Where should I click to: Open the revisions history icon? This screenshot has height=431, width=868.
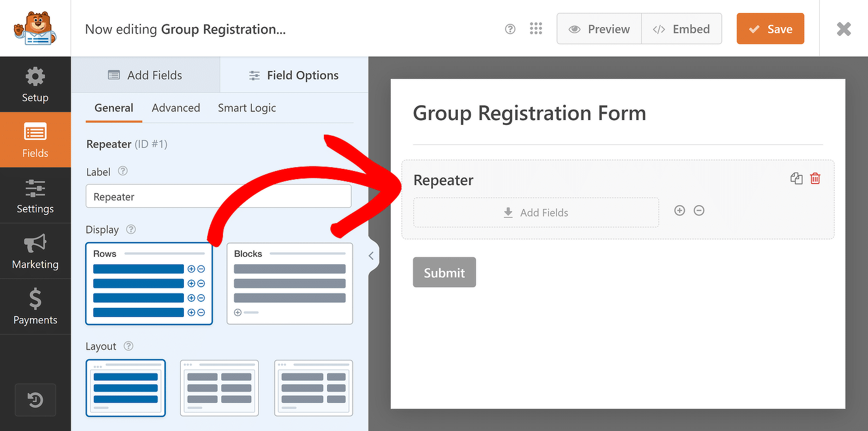click(x=35, y=400)
